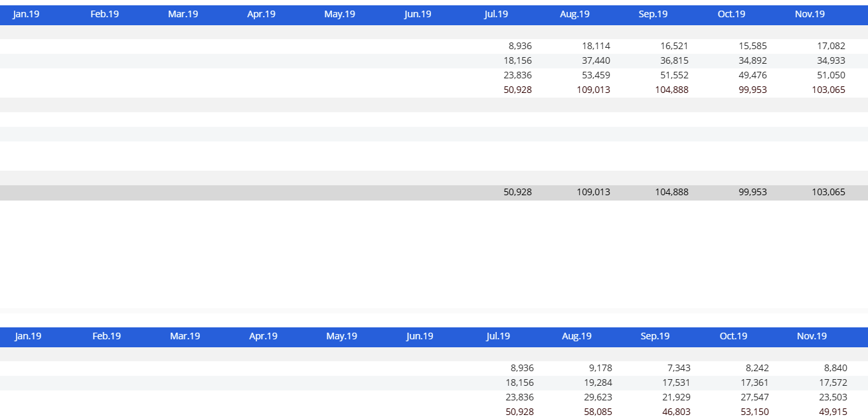This screenshot has width=868, height=419.
Task: Select the cell showing 18,114
Action: [x=596, y=46]
